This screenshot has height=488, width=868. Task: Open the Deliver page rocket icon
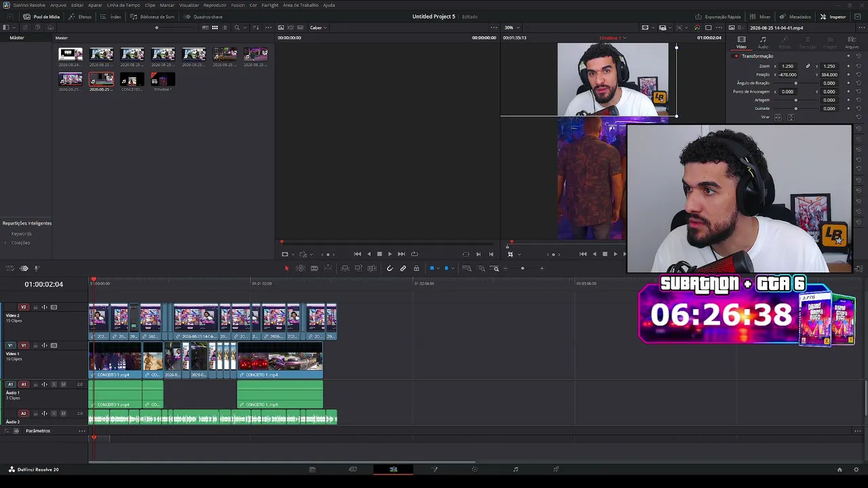coord(556,469)
